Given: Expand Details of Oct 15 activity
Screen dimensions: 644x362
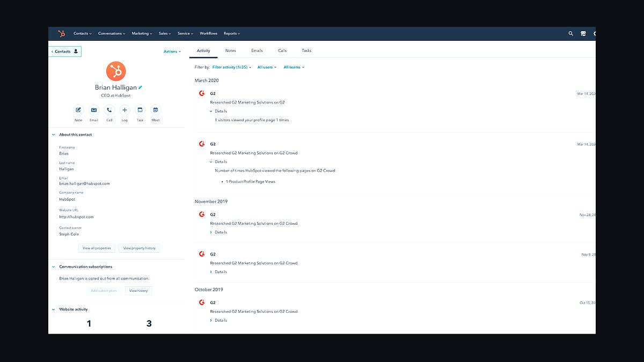Looking at the screenshot, I should 218,320.
